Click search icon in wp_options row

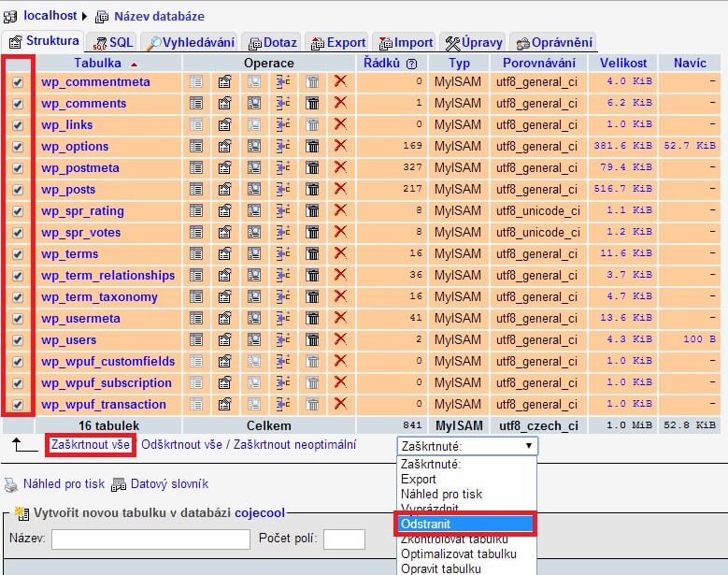click(x=254, y=146)
